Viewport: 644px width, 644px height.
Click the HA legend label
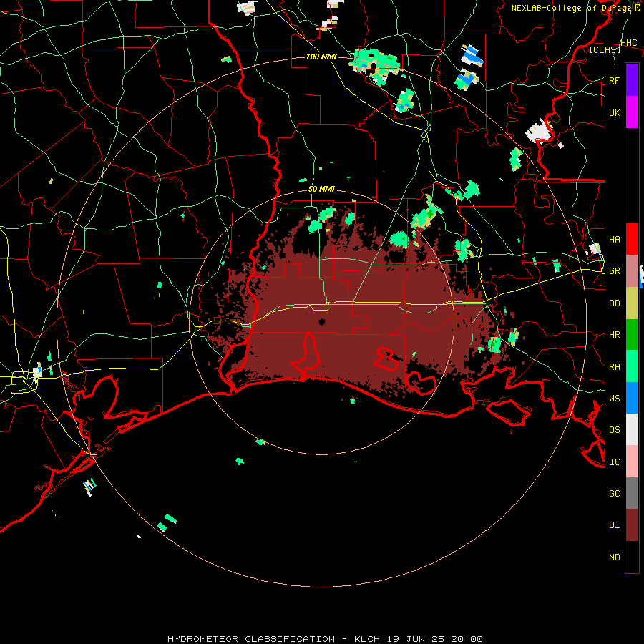click(614, 240)
